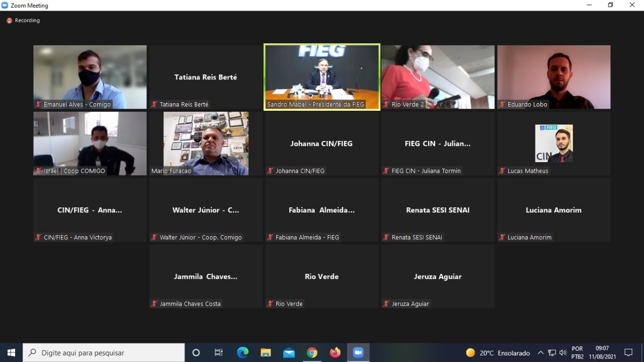
Task: Click the muted mic icon for Tatiana Reis Berté
Action: [x=154, y=104]
